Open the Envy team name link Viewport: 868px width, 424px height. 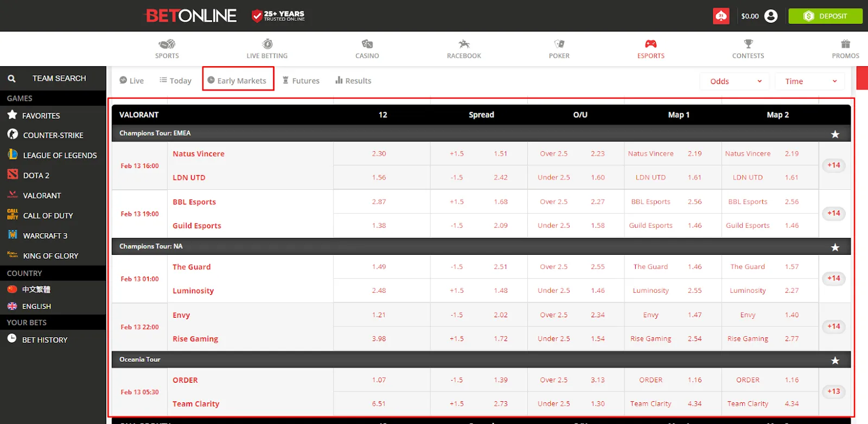181,315
